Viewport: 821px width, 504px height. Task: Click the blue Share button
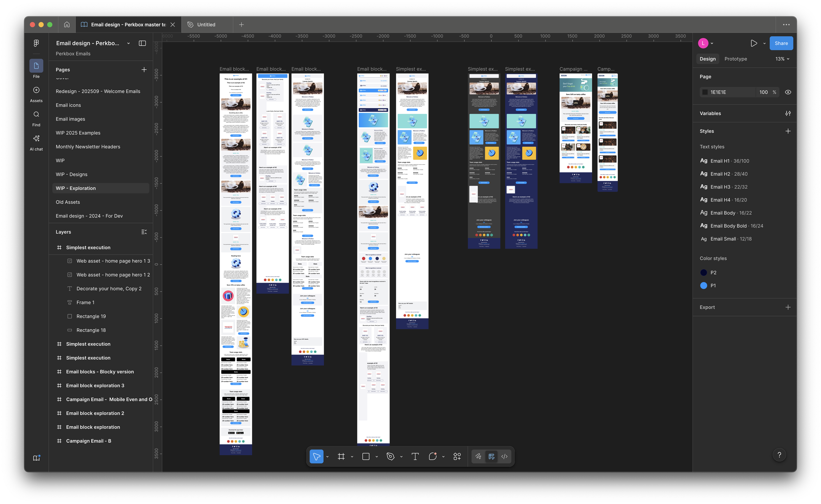tap(781, 43)
